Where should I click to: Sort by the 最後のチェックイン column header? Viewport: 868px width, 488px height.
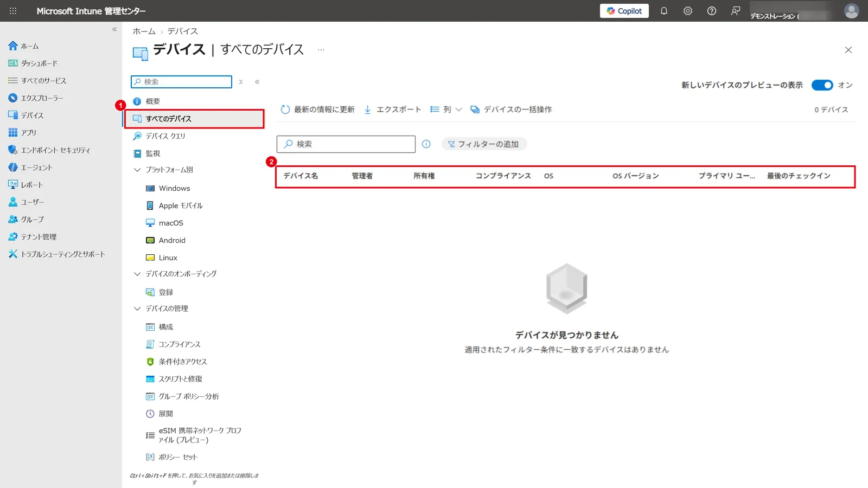[799, 176]
